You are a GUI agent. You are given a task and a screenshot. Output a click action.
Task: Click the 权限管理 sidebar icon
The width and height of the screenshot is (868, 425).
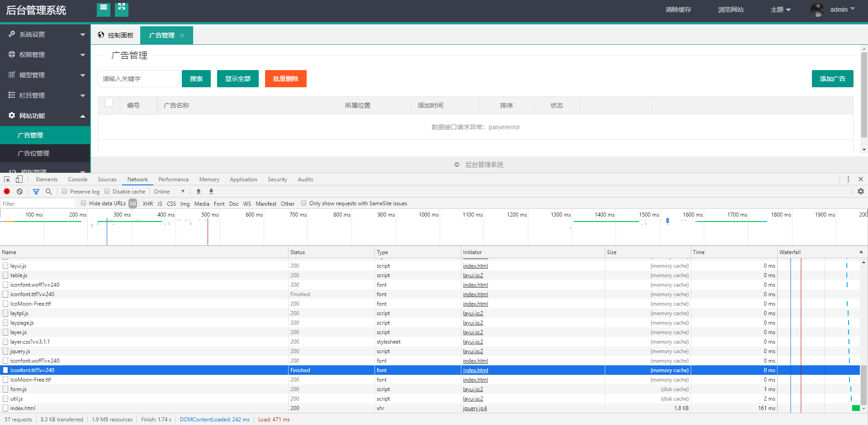click(x=12, y=54)
